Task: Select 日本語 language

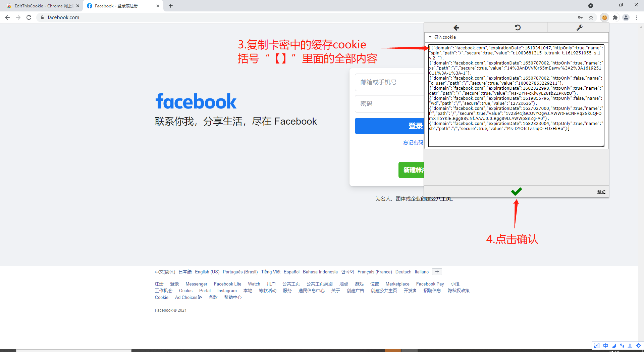Action: coord(185,272)
